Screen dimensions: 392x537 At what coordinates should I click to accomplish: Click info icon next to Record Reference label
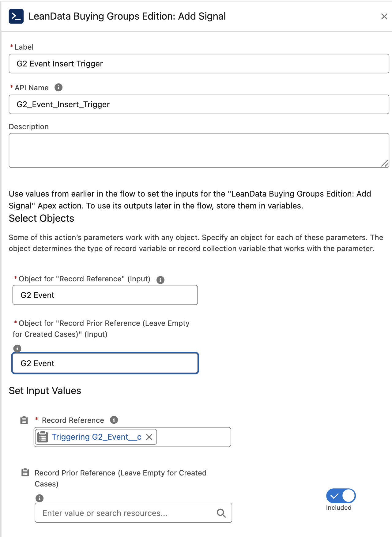click(x=114, y=420)
